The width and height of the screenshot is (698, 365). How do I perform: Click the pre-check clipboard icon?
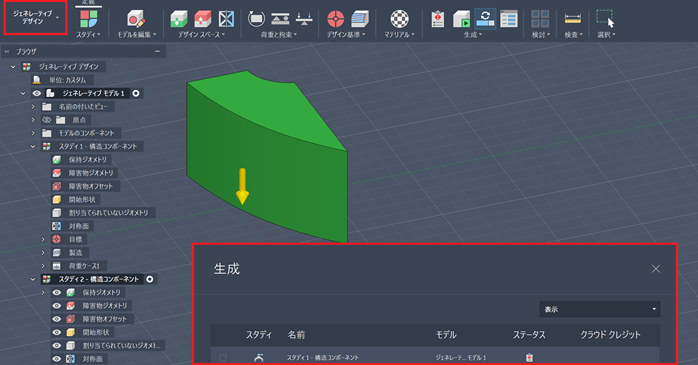[438, 19]
